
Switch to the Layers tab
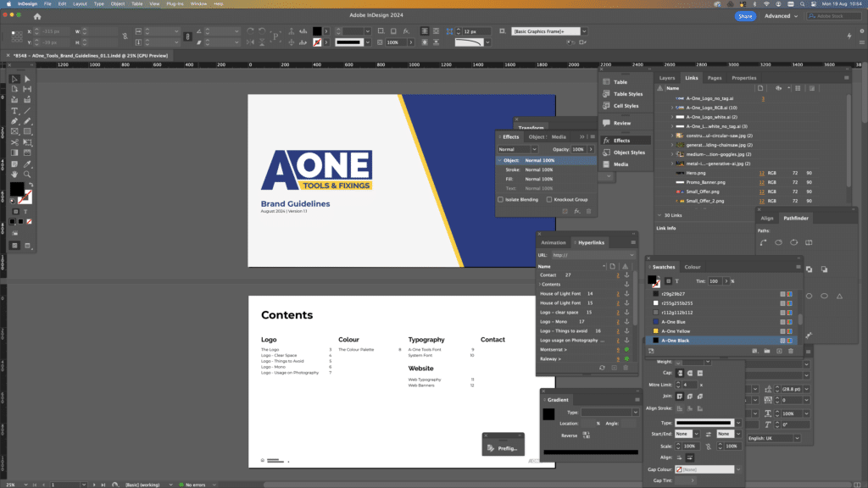pyautogui.click(x=667, y=78)
